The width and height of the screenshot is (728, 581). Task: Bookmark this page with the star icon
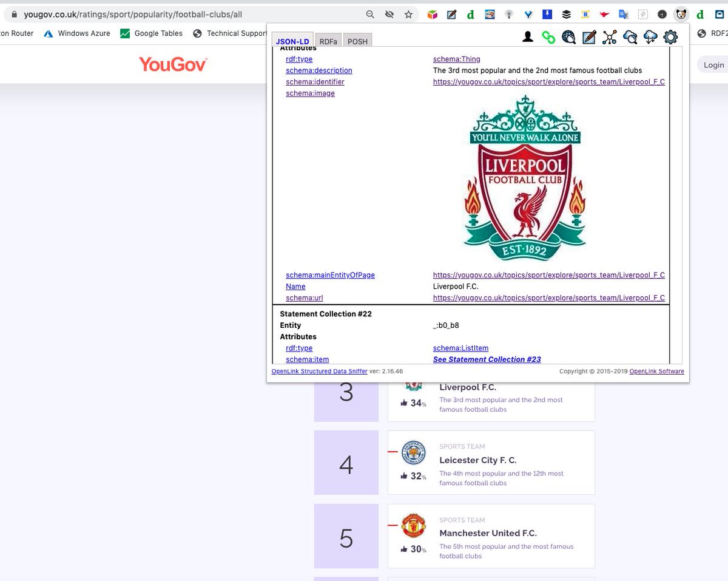coord(409,14)
